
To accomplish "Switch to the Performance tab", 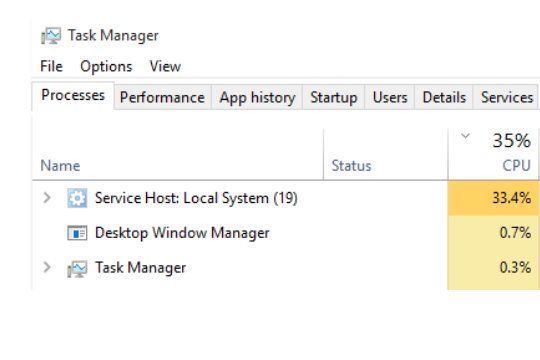I will (x=162, y=97).
